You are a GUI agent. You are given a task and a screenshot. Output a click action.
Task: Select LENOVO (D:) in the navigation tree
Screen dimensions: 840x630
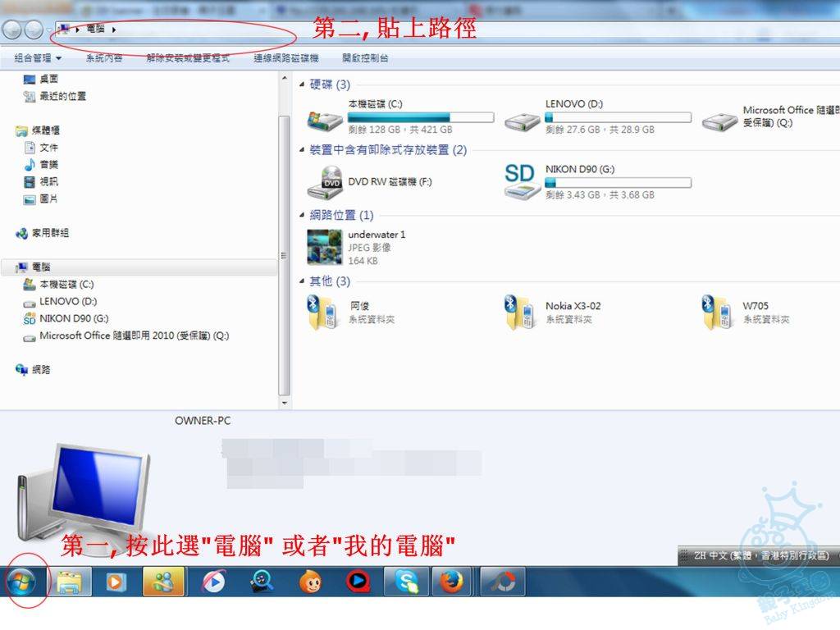coord(68,301)
